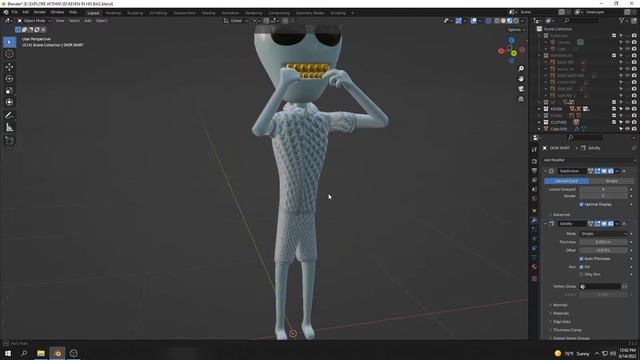
Task: Select the Move tool
Action: [9, 67]
